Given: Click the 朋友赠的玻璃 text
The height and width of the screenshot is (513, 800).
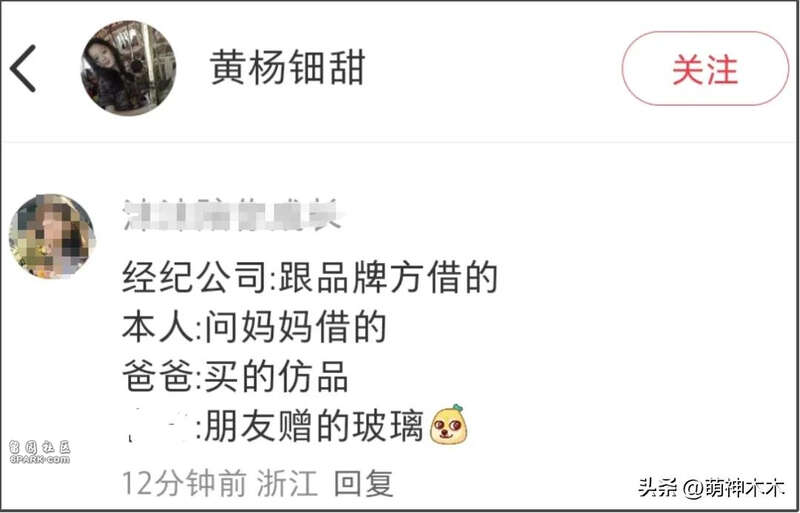Looking at the screenshot, I should pyautogui.click(x=314, y=426).
